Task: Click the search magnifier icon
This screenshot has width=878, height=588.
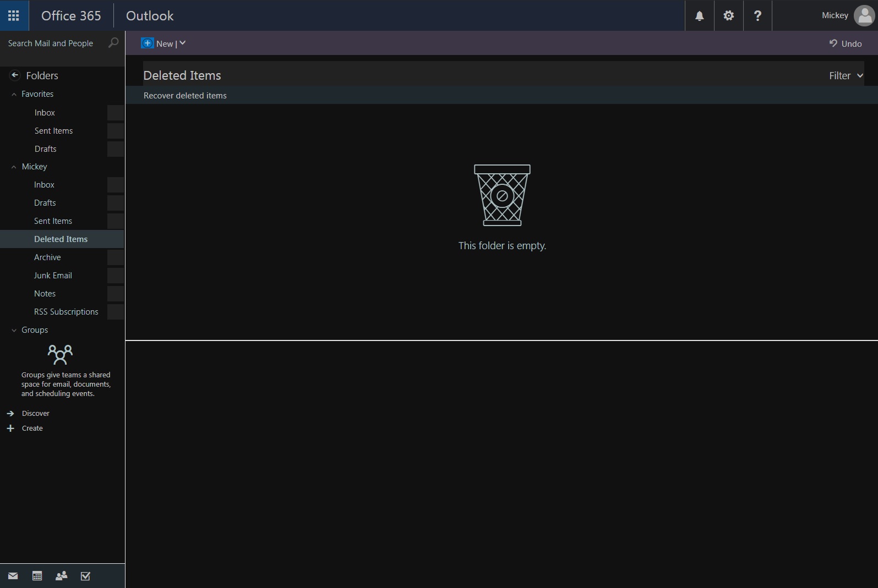Action: [113, 43]
